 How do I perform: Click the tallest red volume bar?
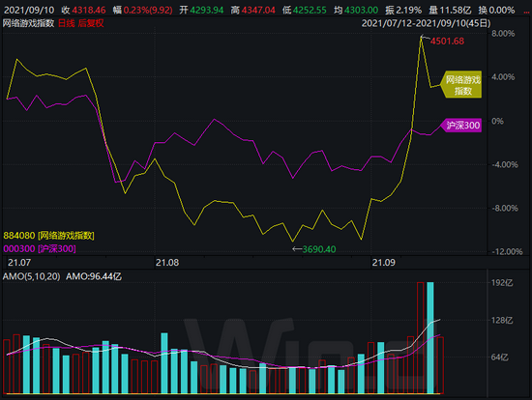(x=421, y=337)
